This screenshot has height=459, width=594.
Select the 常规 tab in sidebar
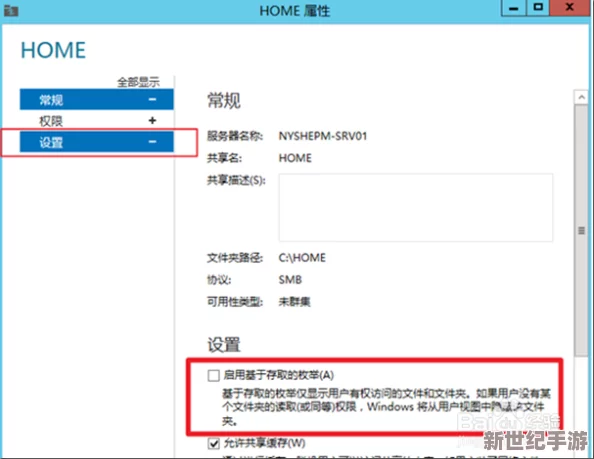click(x=97, y=99)
